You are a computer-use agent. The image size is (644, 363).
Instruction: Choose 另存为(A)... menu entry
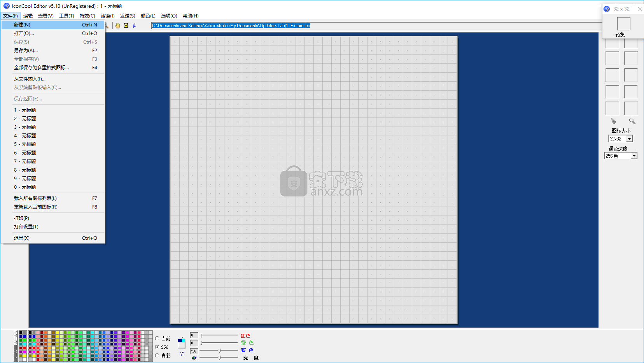[x=53, y=51]
